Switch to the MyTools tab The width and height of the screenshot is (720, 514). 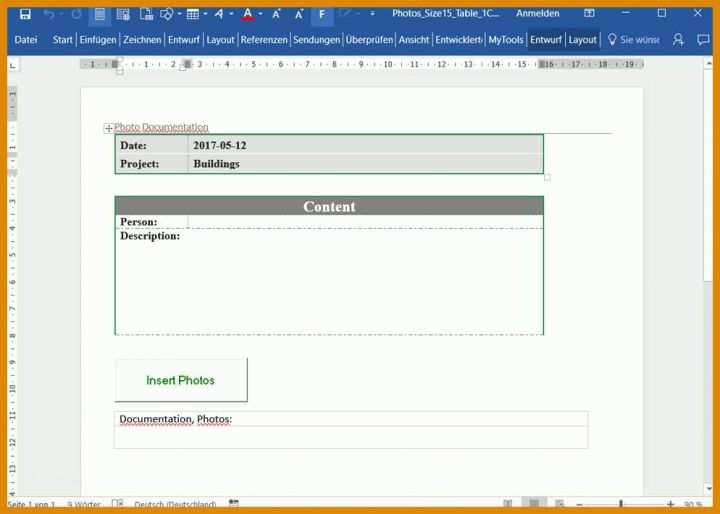tap(506, 40)
